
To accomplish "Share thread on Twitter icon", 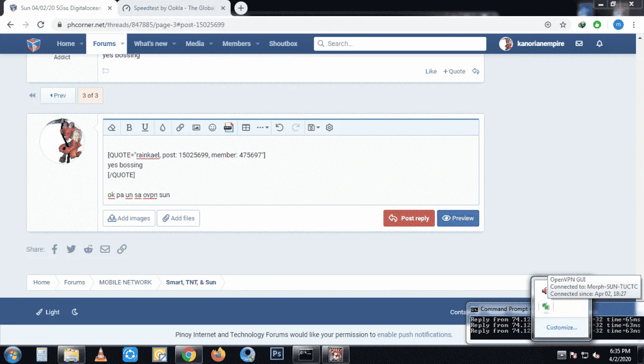I will (71, 249).
